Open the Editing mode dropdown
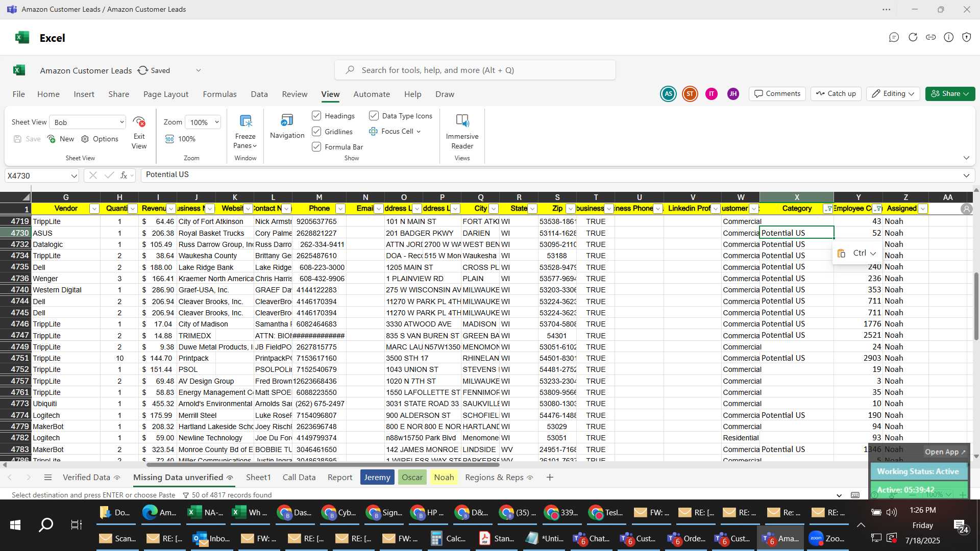The height and width of the screenshot is (551, 980). click(x=893, y=94)
